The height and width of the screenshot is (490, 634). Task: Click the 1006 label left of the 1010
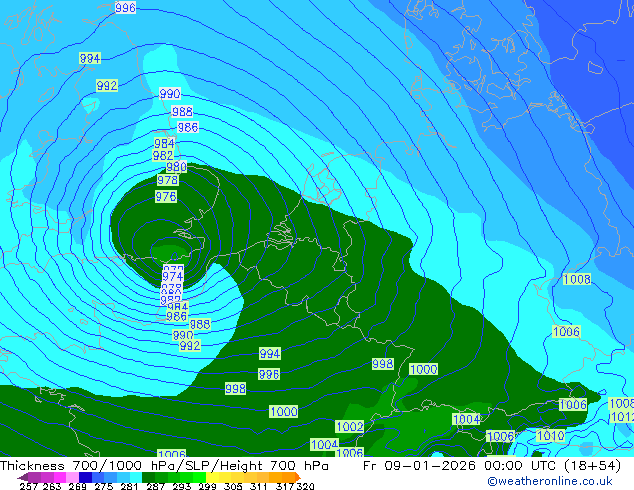(501, 436)
